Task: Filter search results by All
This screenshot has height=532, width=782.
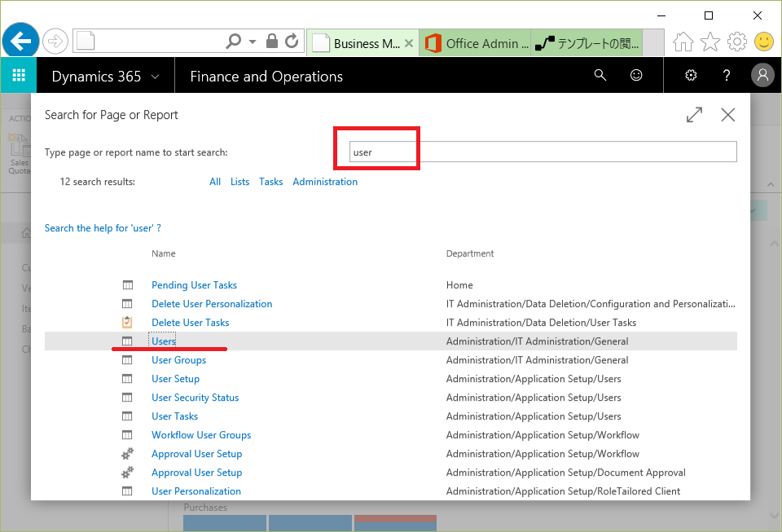Action: pos(215,182)
